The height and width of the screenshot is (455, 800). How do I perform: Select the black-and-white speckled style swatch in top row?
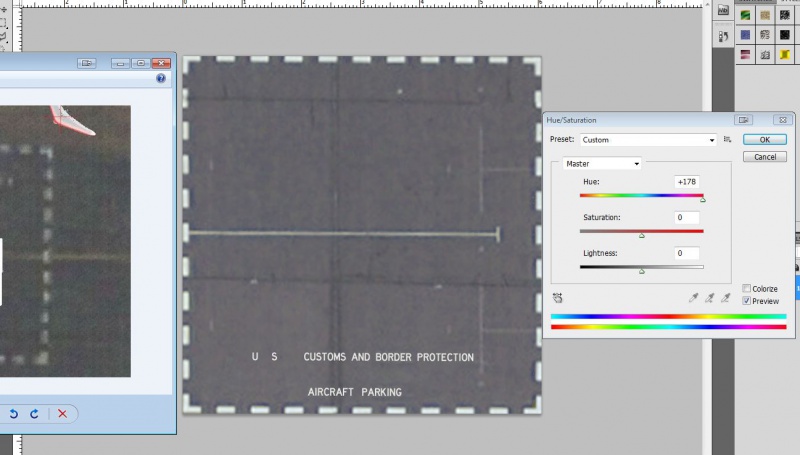pyautogui.click(x=785, y=15)
